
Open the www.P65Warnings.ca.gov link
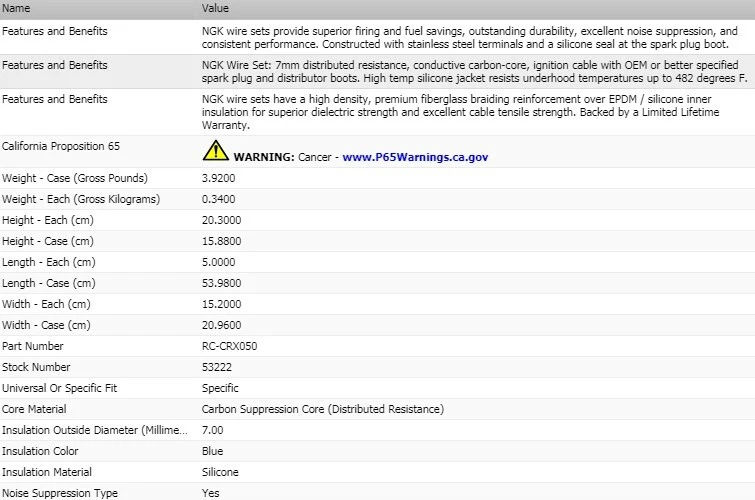(415, 157)
